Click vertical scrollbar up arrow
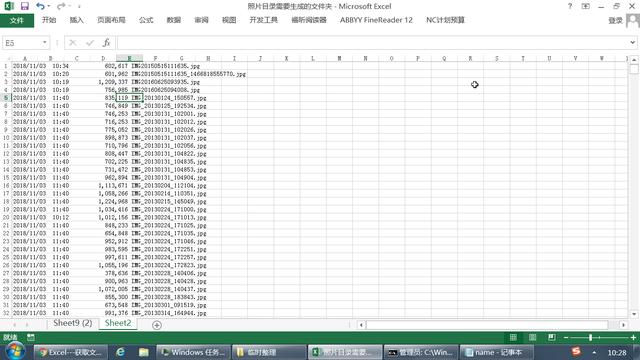Image resolution: width=640 pixels, height=360 pixels. (634, 60)
